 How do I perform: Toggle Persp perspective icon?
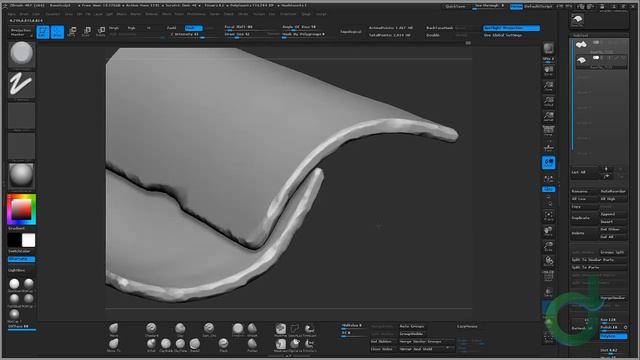[x=549, y=131]
